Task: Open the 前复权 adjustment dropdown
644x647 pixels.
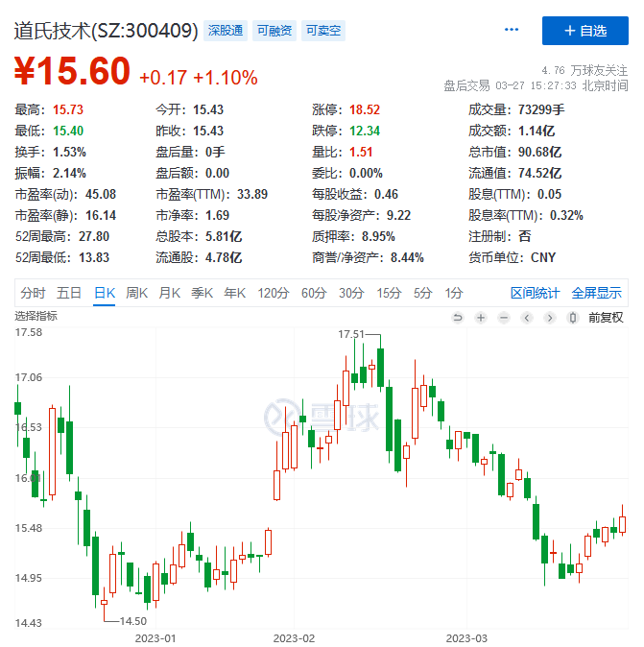Action: click(x=606, y=318)
